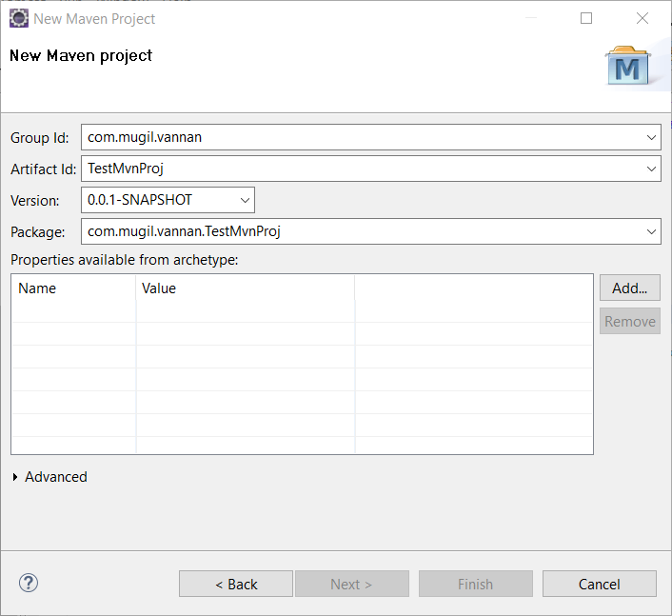Click the Name column header

click(73, 288)
